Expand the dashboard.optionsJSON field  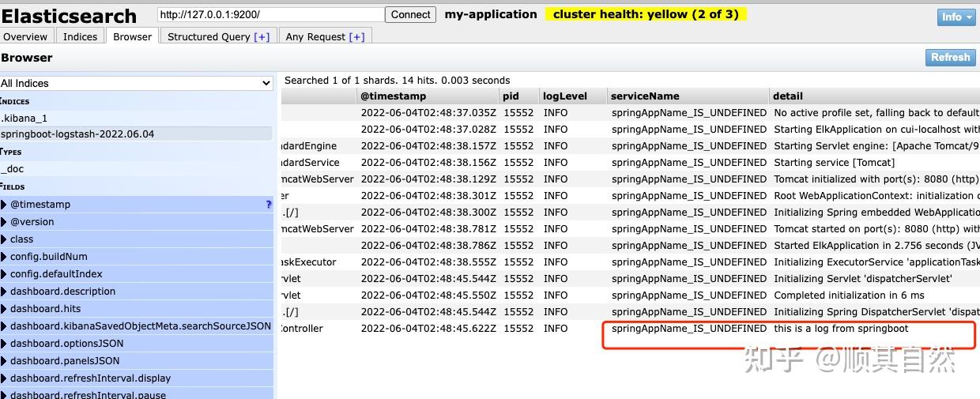(x=137, y=343)
